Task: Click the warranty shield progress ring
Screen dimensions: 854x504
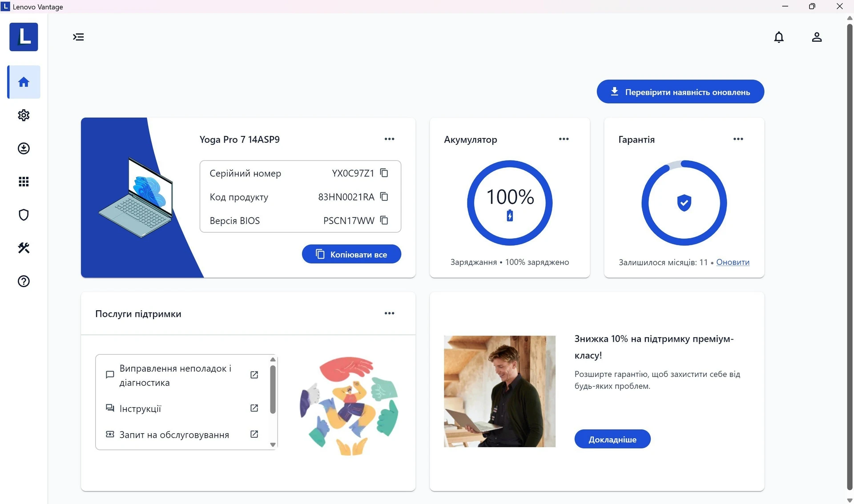Action: click(684, 203)
